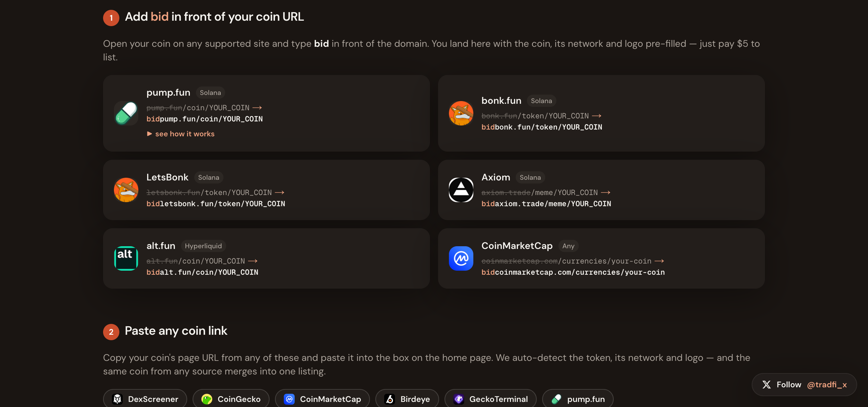Image resolution: width=868 pixels, height=407 pixels.
Task: Click the Any tag beside CoinMarketCap
Action: (x=568, y=246)
